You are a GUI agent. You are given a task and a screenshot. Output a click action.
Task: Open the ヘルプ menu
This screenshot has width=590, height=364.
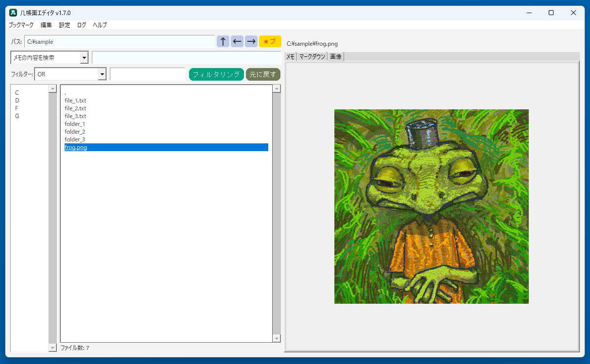coord(100,25)
